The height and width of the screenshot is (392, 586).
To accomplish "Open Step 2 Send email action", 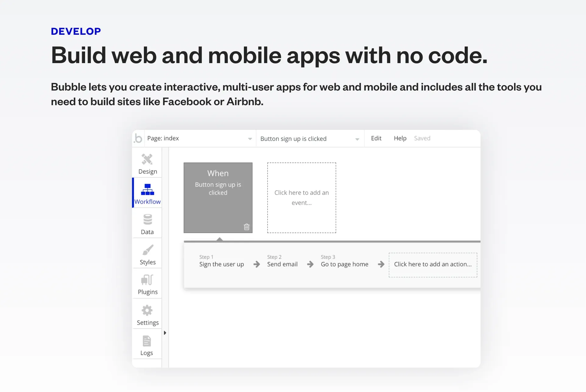I will point(282,261).
